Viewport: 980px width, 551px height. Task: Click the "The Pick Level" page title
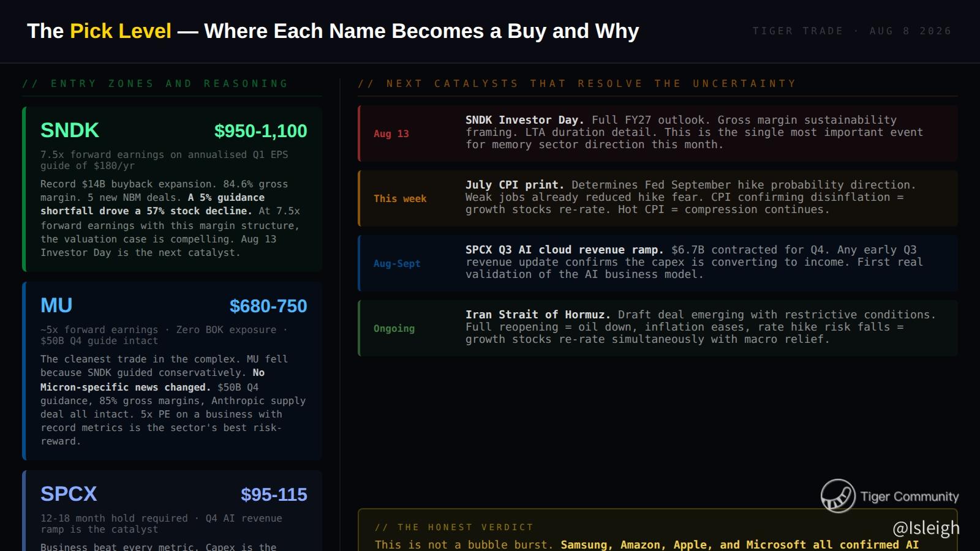pyautogui.click(x=333, y=31)
